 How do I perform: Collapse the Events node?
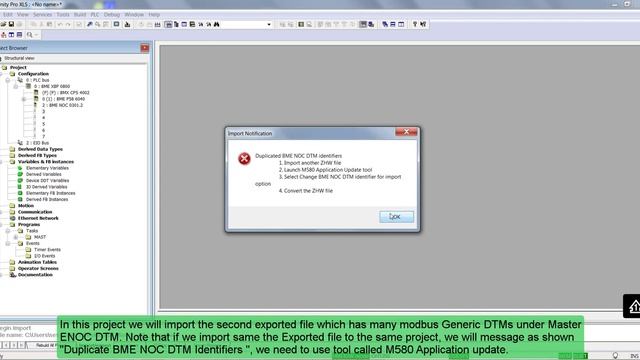(8, 244)
